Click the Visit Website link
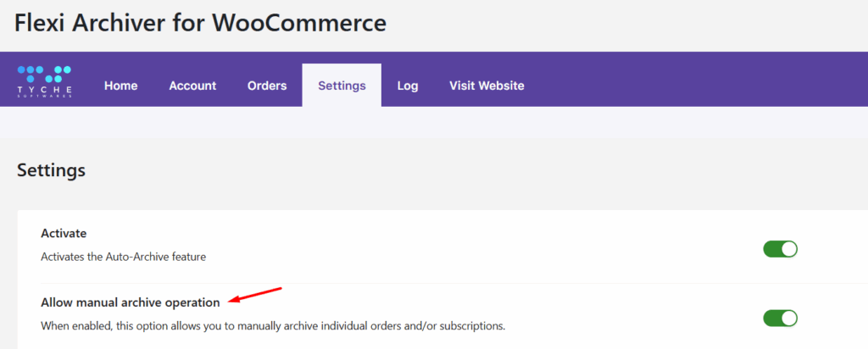Viewport: 868px width, 349px height. (487, 86)
